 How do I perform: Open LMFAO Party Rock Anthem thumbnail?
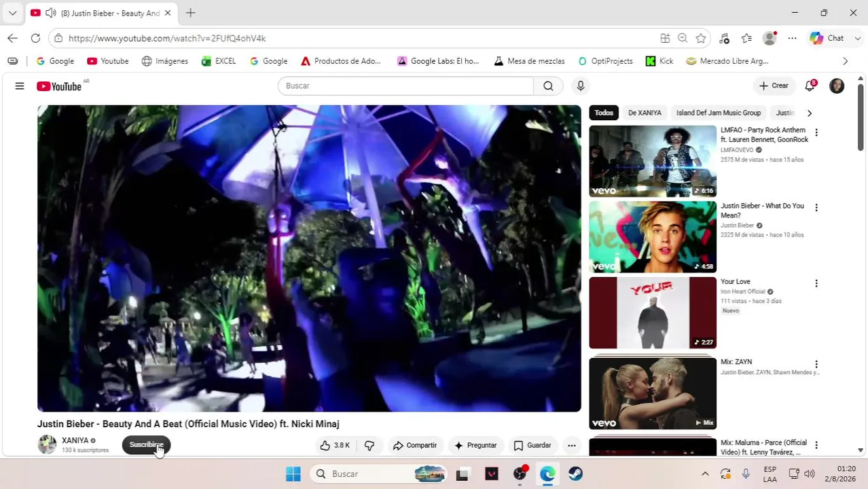[653, 161]
